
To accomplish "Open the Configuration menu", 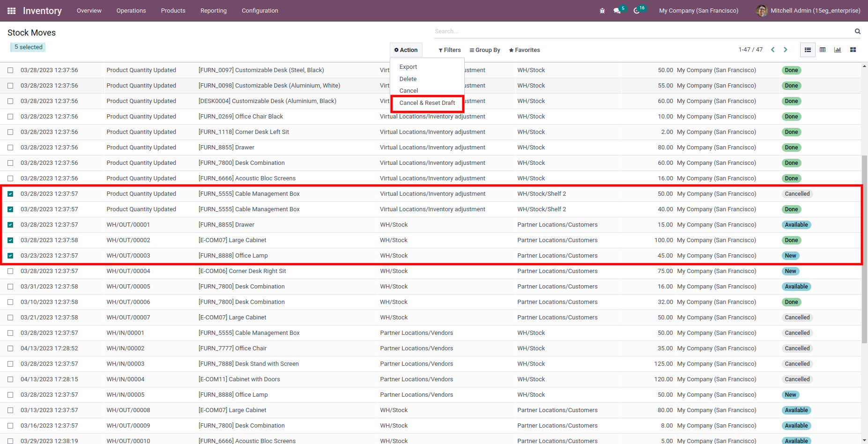I will pyautogui.click(x=260, y=11).
